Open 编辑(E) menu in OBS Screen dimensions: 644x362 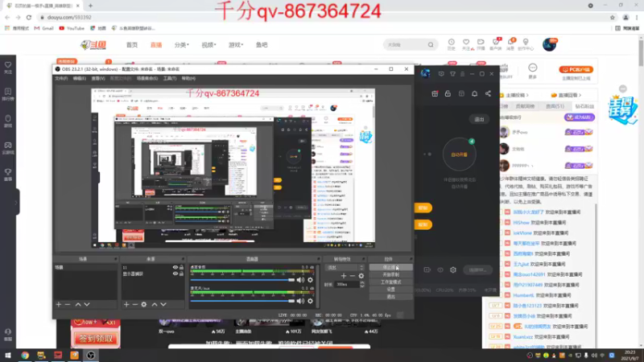click(79, 78)
